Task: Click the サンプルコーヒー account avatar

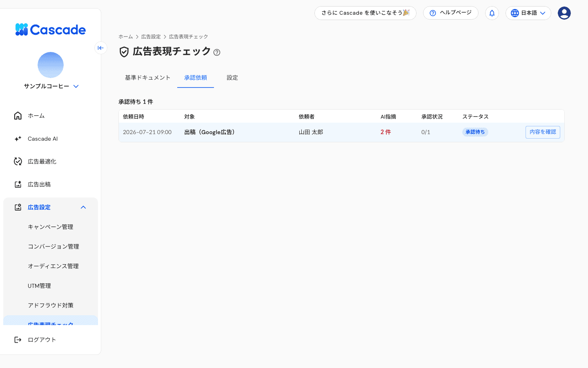Action: pos(51,65)
